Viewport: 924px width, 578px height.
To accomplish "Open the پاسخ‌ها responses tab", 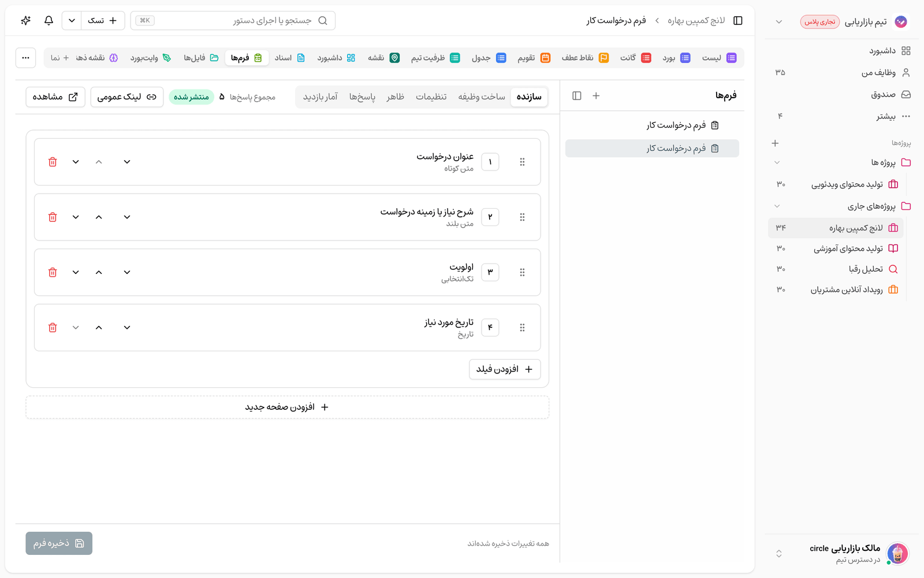I will pyautogui.click(x=362, y=97).
